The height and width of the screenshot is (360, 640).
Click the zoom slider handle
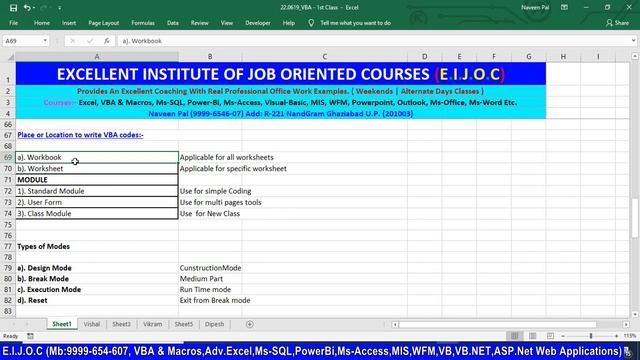click(x=591, y=336)
